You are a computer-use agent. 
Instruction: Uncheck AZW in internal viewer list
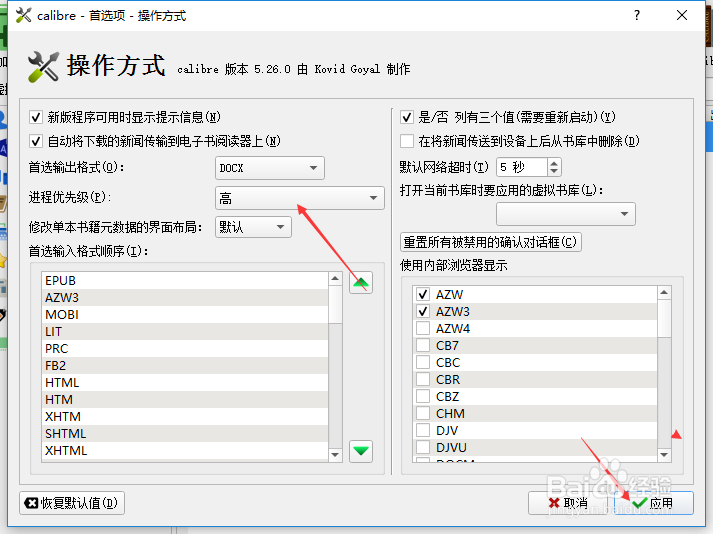(423, 294)
